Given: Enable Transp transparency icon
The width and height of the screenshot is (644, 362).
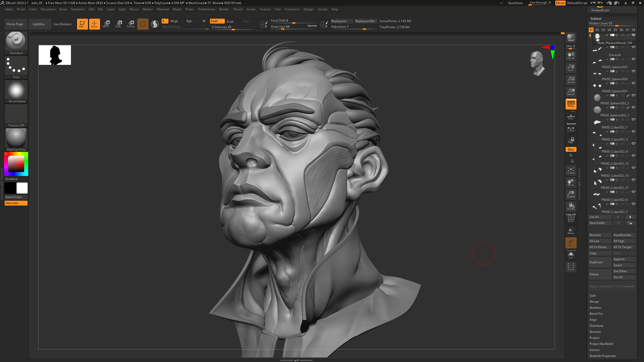Looking at the screenshot, I should (571, 231).
